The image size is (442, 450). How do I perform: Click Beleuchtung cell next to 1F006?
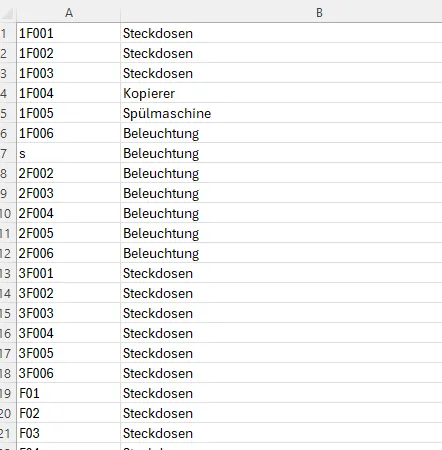point(281,133)
